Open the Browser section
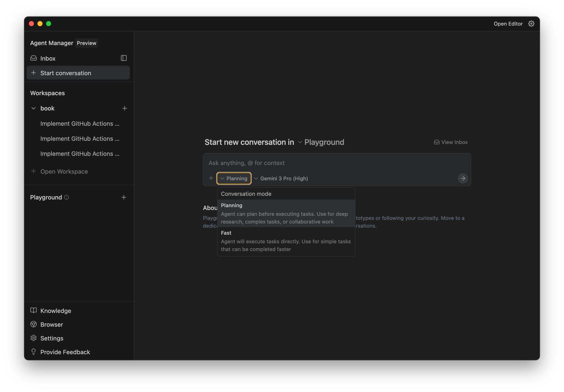The height and width of the screenshot is (392, 564). (x=51, y=325)
